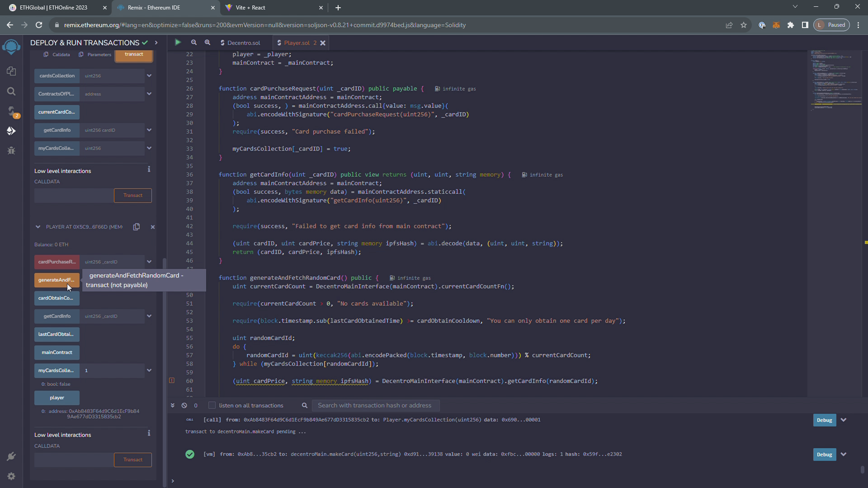This screenshot has width=868, height=488.
Task: Click the terminal search magnifier icon
Action: [x=305, y=405]
